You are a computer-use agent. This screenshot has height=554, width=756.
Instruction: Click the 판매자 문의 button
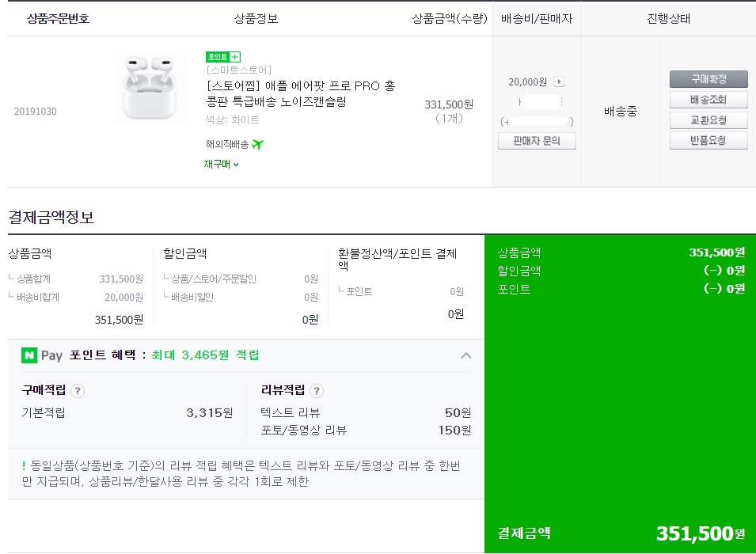[x=537, y=141]
